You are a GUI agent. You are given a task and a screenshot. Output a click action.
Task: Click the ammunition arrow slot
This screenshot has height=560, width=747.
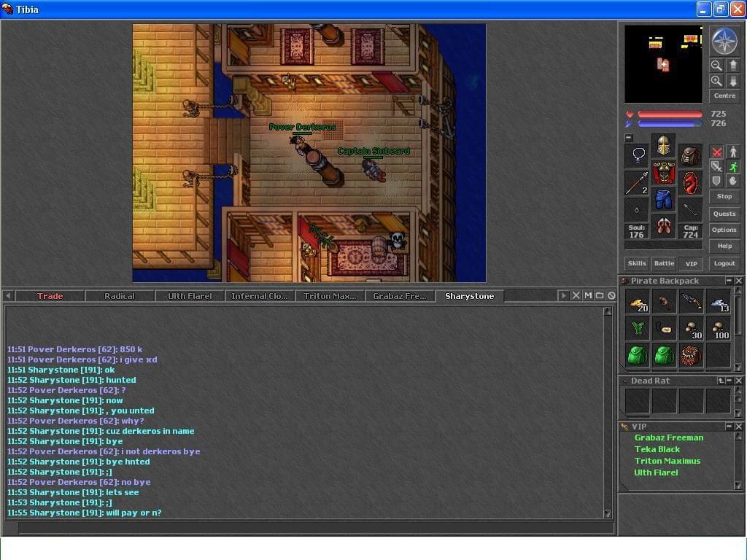point(690,209)
